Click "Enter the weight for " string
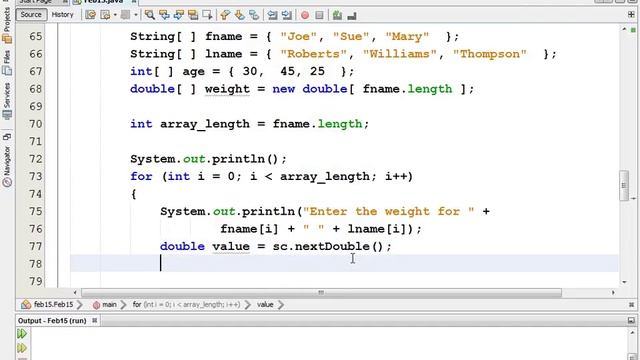The image size is (640, 360). click(389, 211)
